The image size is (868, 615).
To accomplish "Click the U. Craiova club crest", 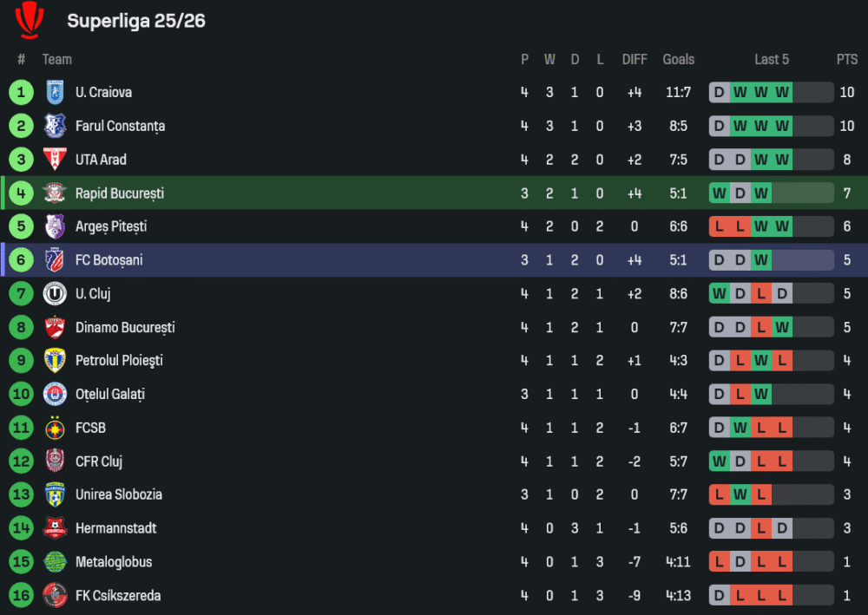I will click(x=55, y=92).
